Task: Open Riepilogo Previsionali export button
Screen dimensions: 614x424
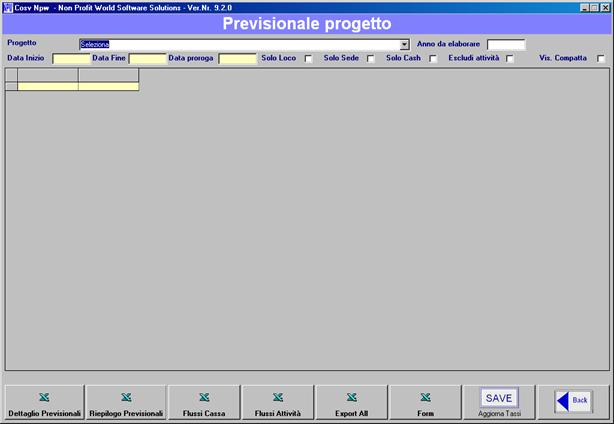Action: click(126, 402)
